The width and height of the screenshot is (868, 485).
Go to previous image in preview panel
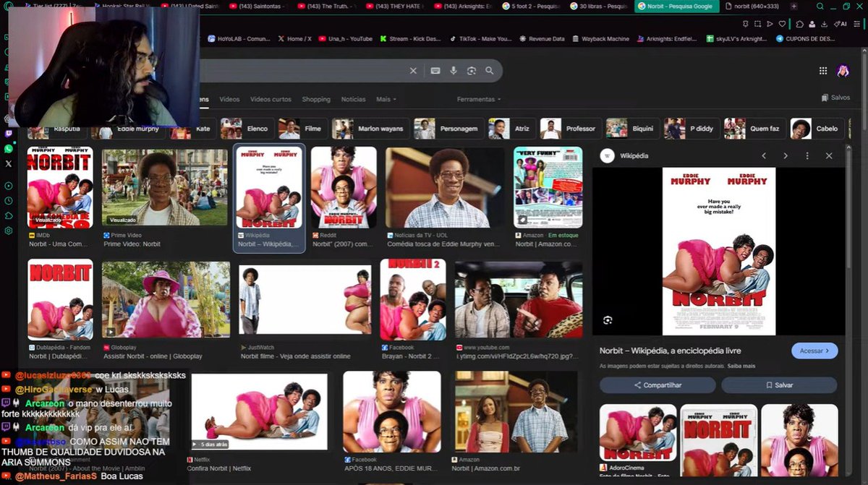click(x=764, y=155)
